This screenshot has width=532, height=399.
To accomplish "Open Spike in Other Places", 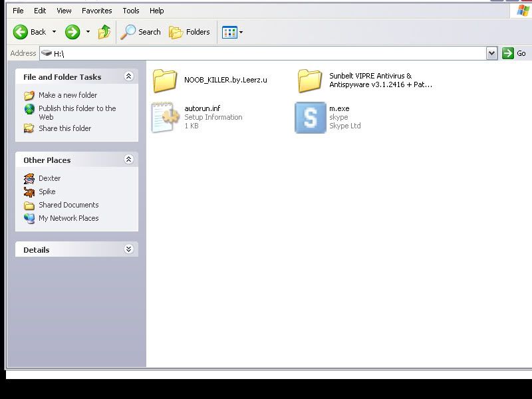I will (47, 192).
